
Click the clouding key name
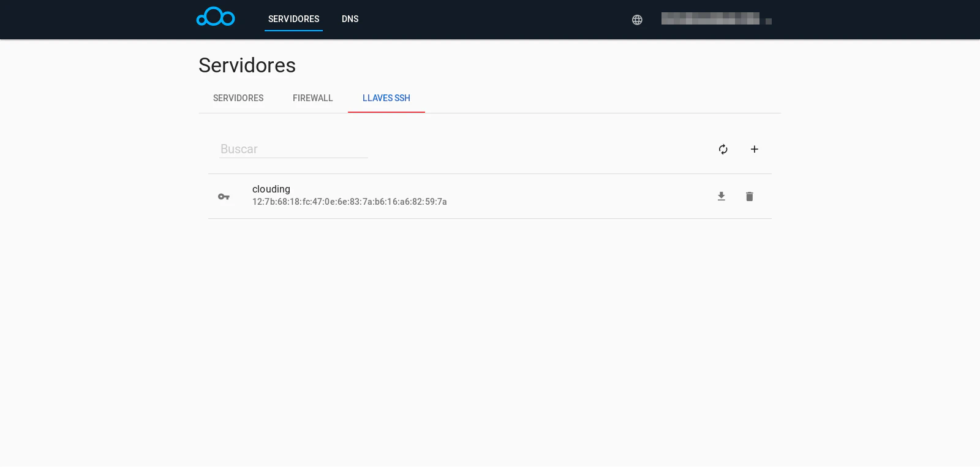click(271, 189)
